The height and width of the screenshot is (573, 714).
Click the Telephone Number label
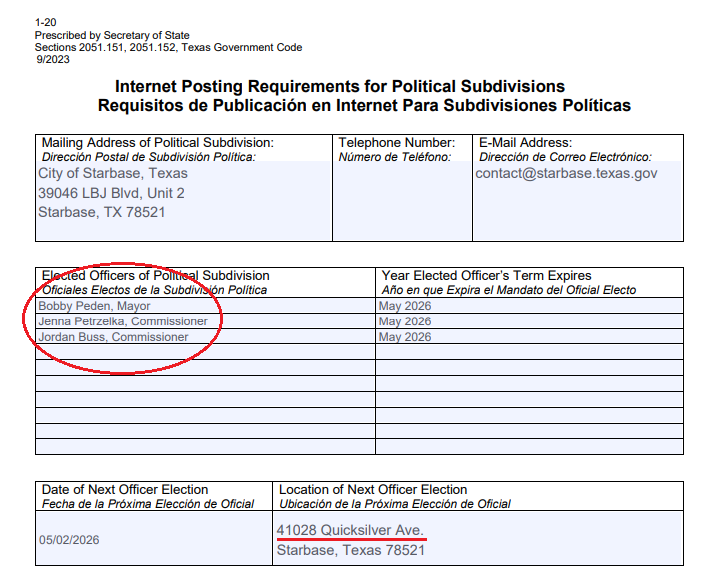[397, 143]
